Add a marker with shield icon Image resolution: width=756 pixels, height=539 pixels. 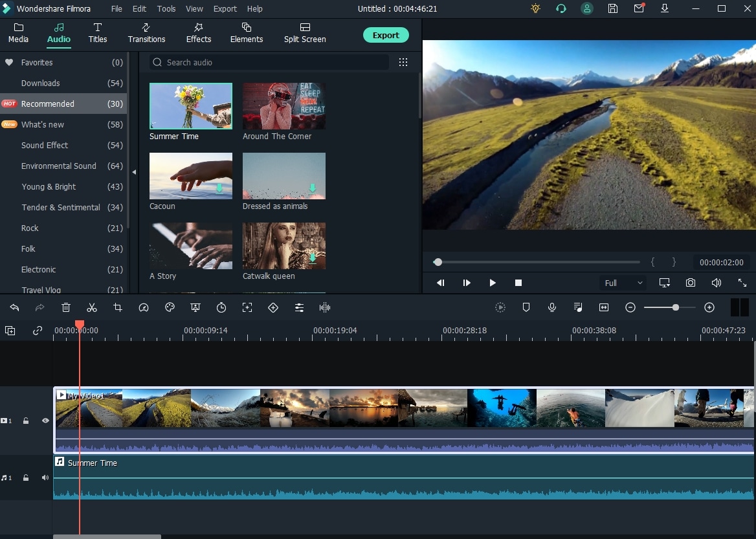click(526, 308)
